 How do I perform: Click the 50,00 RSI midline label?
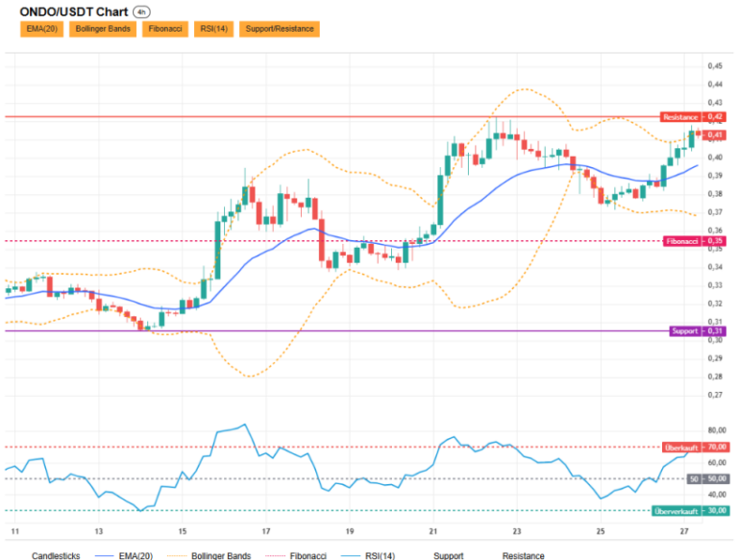point(708,478)
